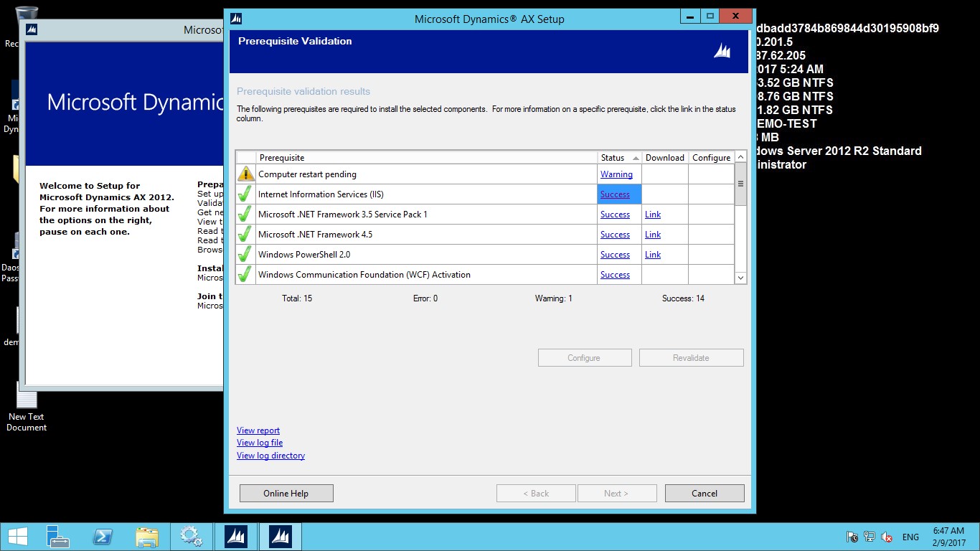Screen dimensions: 980x551
Task: Switch to first Dynamics AX taskbar window
Action: [236, 537]
